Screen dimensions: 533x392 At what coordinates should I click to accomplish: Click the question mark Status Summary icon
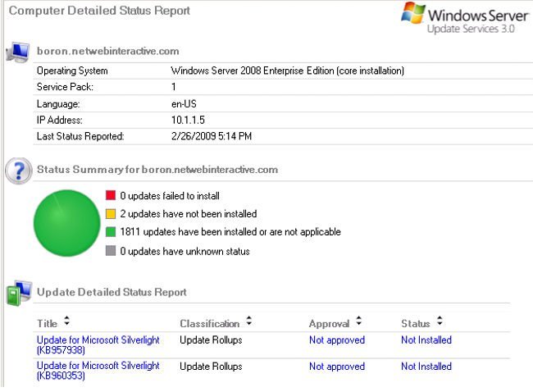coord(17,171)
